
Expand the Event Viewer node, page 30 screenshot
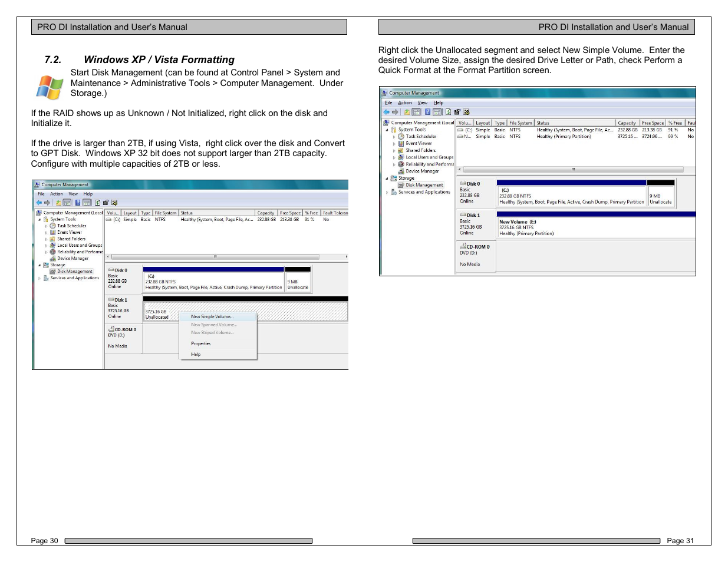pyautogui.click(x=47, y=232)
